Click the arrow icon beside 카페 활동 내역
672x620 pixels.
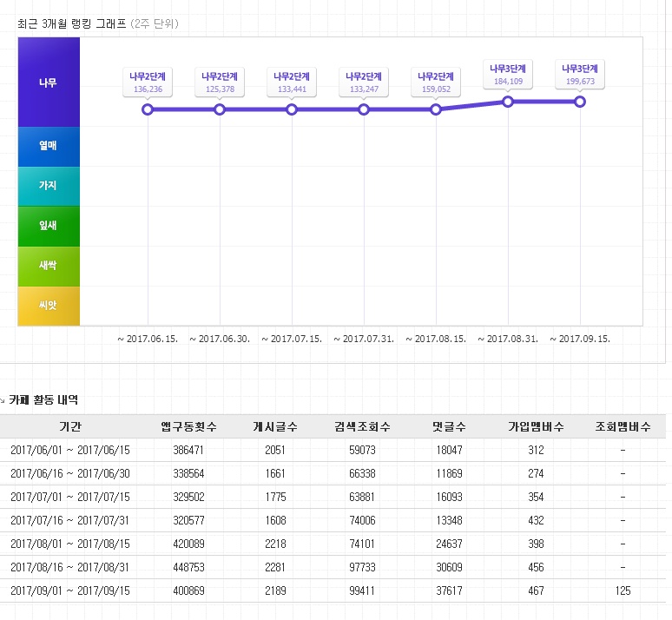pos(3,401)
